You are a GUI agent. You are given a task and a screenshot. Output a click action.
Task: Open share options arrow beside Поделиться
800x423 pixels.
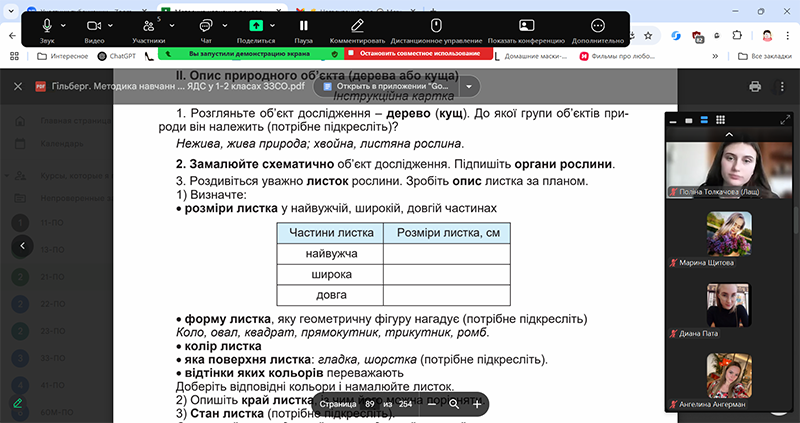tap(272, 25)
